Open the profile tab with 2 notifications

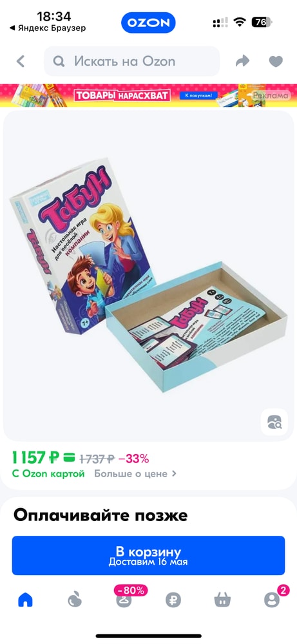271,600
